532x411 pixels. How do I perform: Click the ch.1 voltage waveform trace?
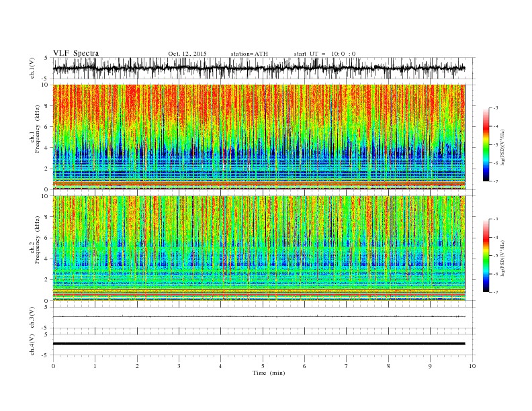click(x=259, y=68)
